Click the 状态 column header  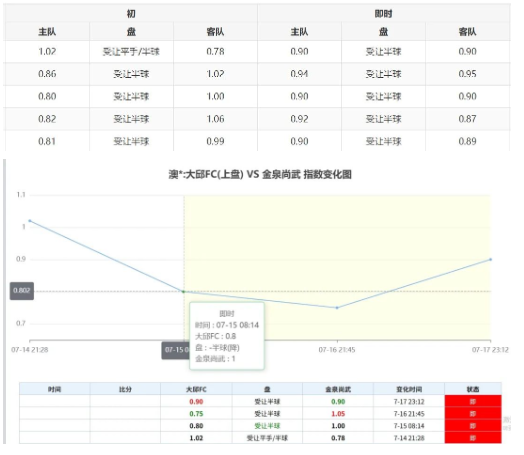click(473, 389)
